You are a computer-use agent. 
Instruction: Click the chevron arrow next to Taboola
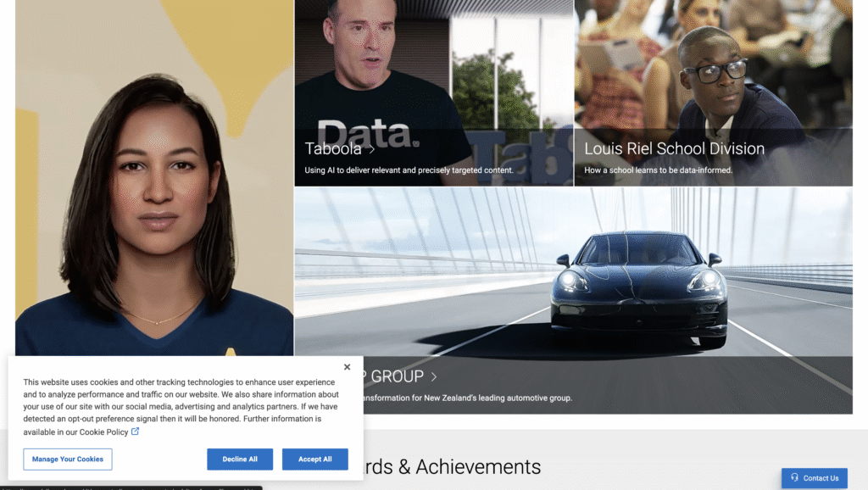point(371,149)
